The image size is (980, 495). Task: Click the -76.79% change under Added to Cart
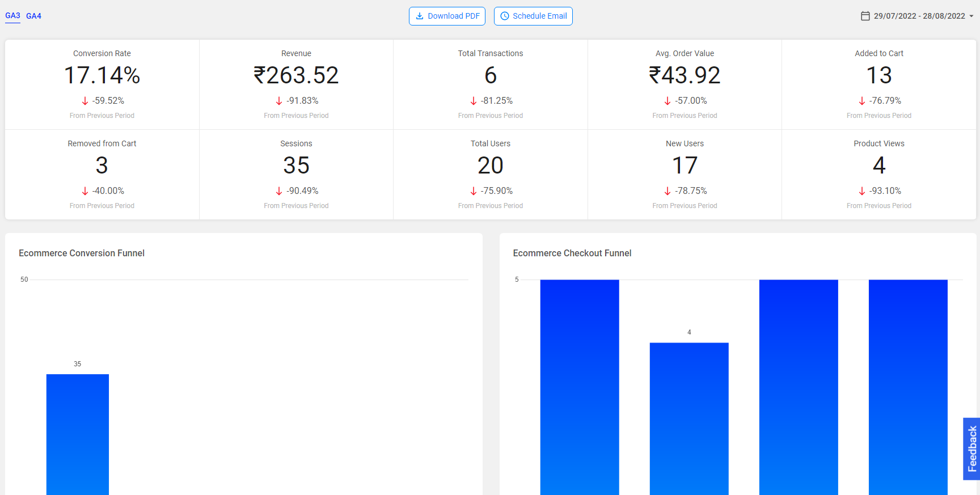885,101
